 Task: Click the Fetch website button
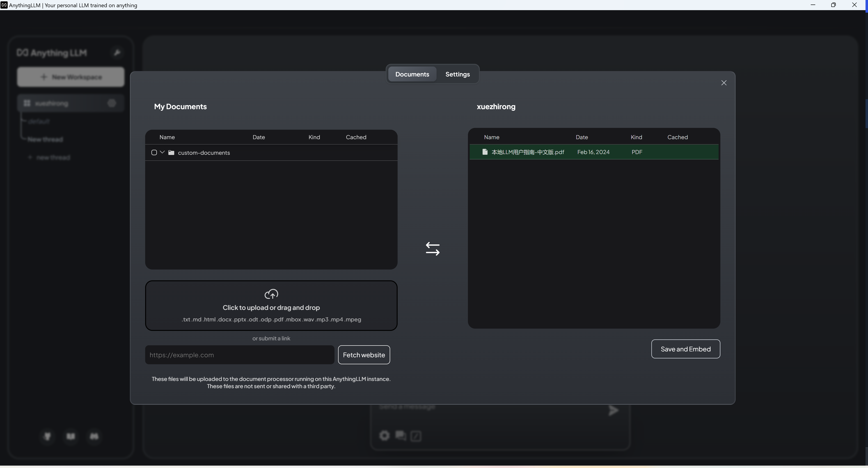click(364, 355)
